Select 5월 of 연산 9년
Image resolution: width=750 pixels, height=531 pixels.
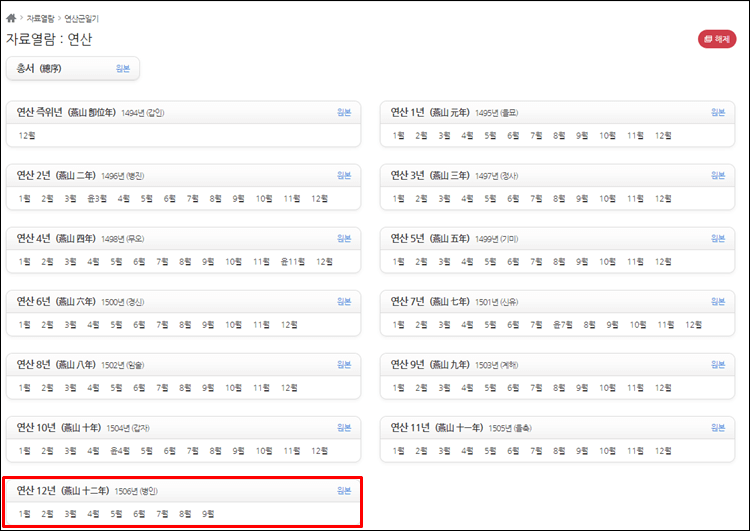(x=490, y=388)
